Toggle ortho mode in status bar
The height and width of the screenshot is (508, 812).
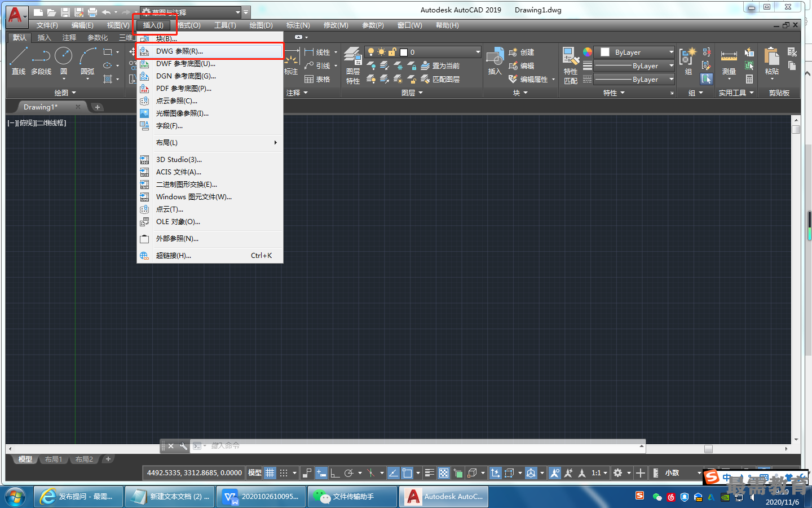pos(335,473)
